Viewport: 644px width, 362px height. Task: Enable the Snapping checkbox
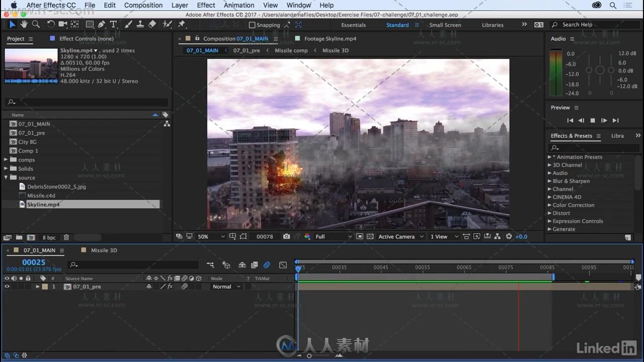coord(252,25)
